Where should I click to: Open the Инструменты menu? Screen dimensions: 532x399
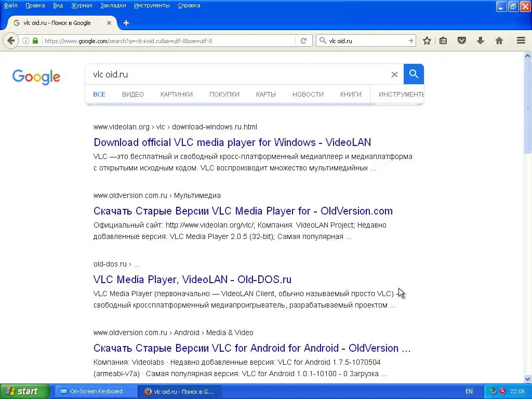[152, 5]
